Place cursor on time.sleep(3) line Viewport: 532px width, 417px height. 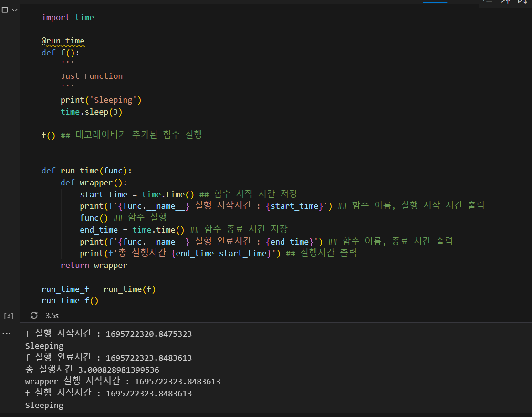[x=91, y=112]
